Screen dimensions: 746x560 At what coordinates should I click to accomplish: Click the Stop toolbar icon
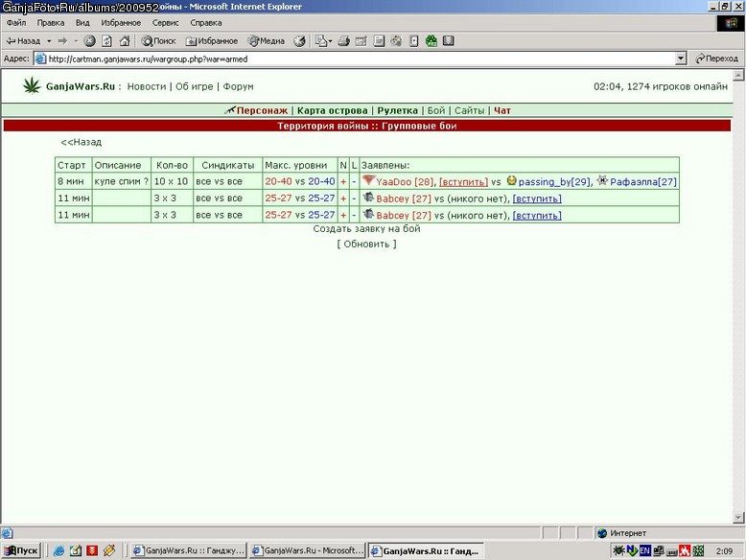(89, 41)
